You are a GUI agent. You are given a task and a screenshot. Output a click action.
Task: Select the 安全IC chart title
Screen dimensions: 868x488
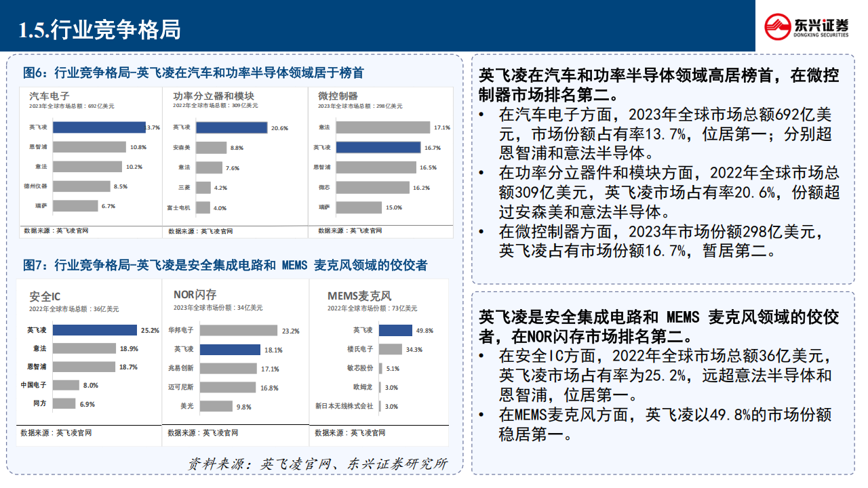[x=45, y=297]
